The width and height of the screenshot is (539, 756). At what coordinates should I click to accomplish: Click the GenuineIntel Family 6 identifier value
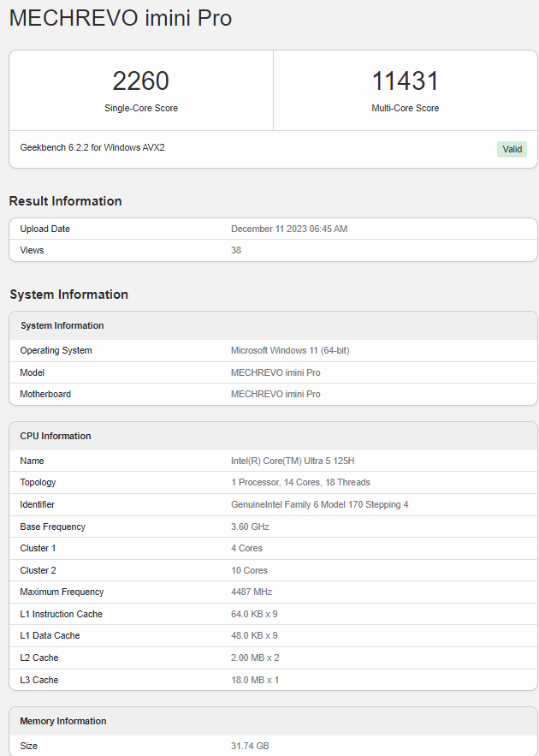319,504
